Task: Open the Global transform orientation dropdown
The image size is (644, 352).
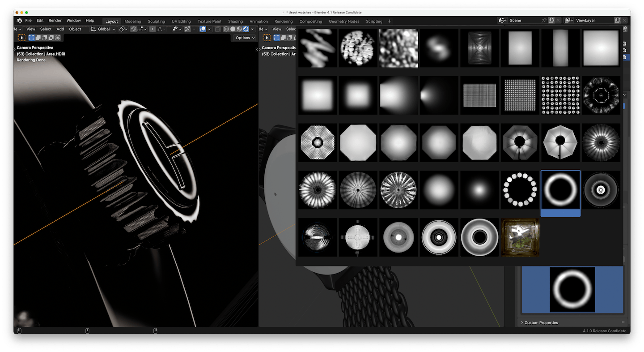Action: coord(103,29)
